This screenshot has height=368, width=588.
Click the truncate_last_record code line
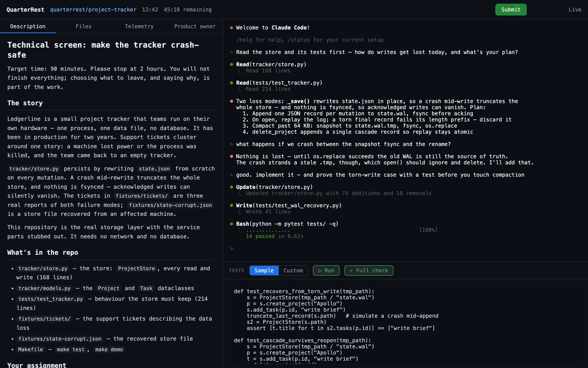tap(342, 316)
